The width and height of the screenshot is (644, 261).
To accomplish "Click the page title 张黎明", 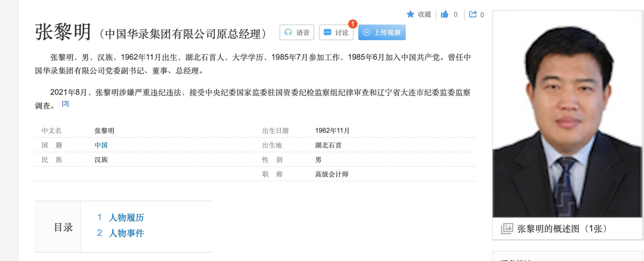I will (63, 32).
